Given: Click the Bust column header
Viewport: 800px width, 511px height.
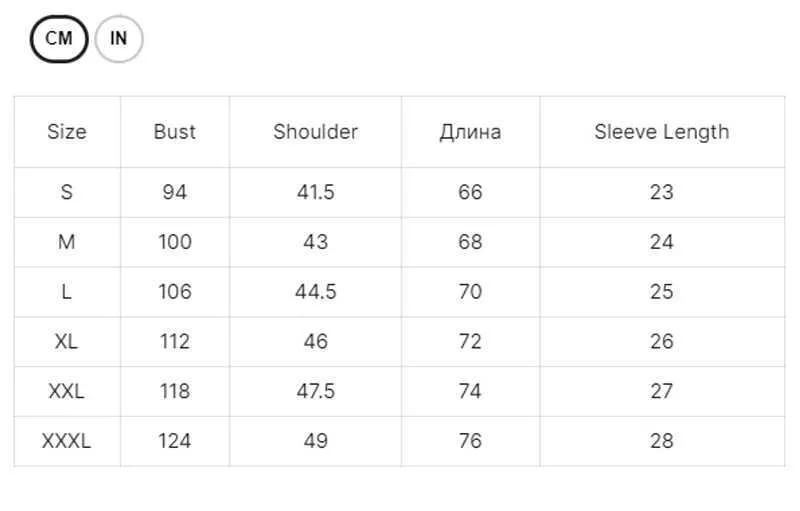Looking at the screenshot, I should pos(174,132).
